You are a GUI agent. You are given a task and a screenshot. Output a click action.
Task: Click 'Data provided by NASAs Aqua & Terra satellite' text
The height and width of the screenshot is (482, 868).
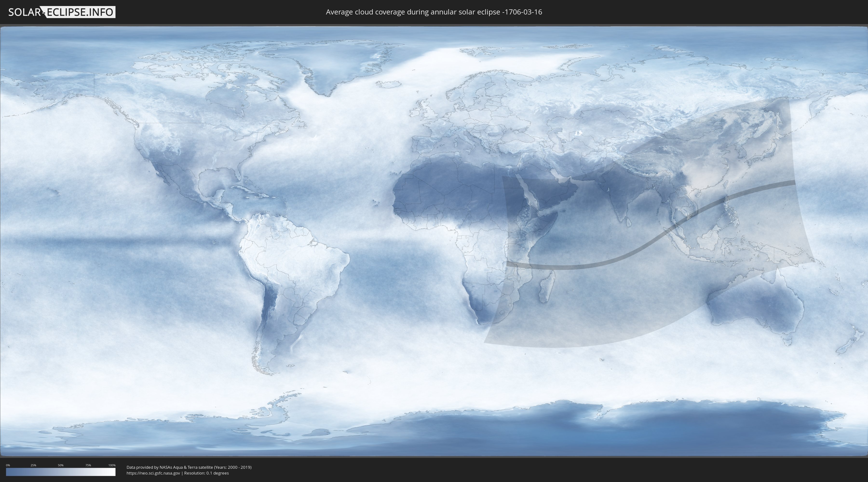[170, 467]
